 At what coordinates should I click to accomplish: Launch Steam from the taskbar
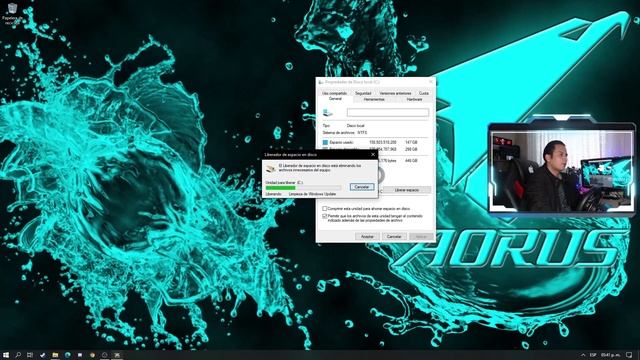(x=42, y=355)
